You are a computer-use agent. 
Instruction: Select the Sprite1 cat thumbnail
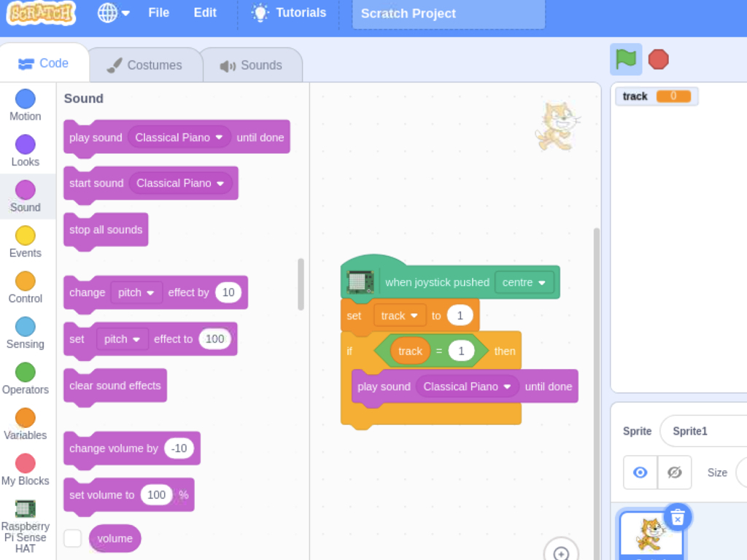(x=651, y=535)
